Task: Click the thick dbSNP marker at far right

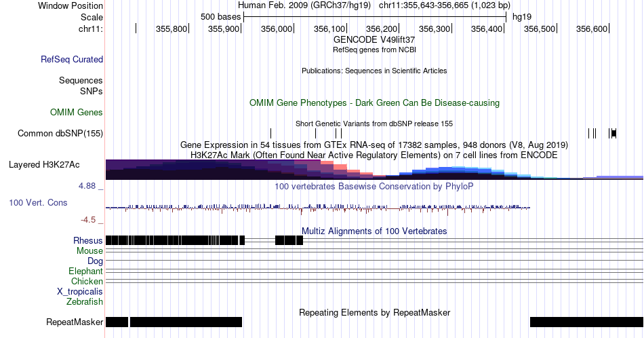Action: click(613, 133)
